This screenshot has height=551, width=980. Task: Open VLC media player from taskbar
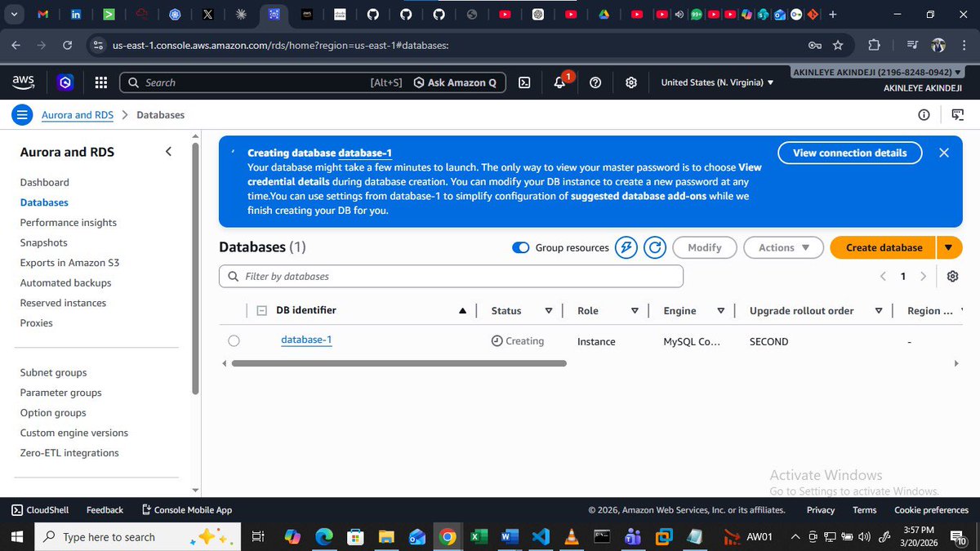pyautogui.click(x=570, y=536)
